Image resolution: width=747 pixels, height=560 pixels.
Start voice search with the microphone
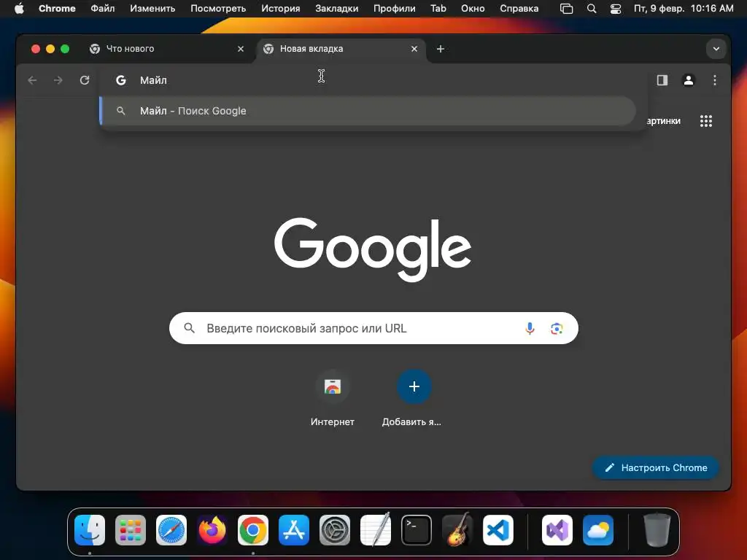[530, 328]
